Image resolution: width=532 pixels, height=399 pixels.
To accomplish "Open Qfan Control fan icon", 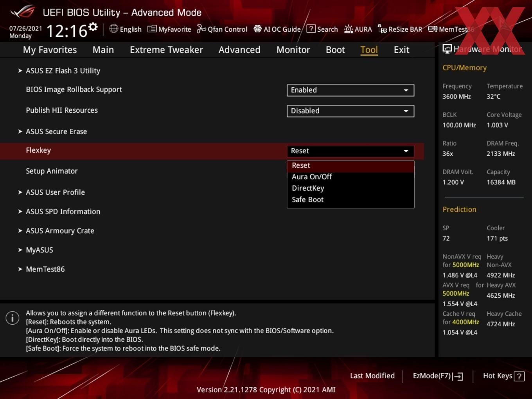I will pos(201,29).
